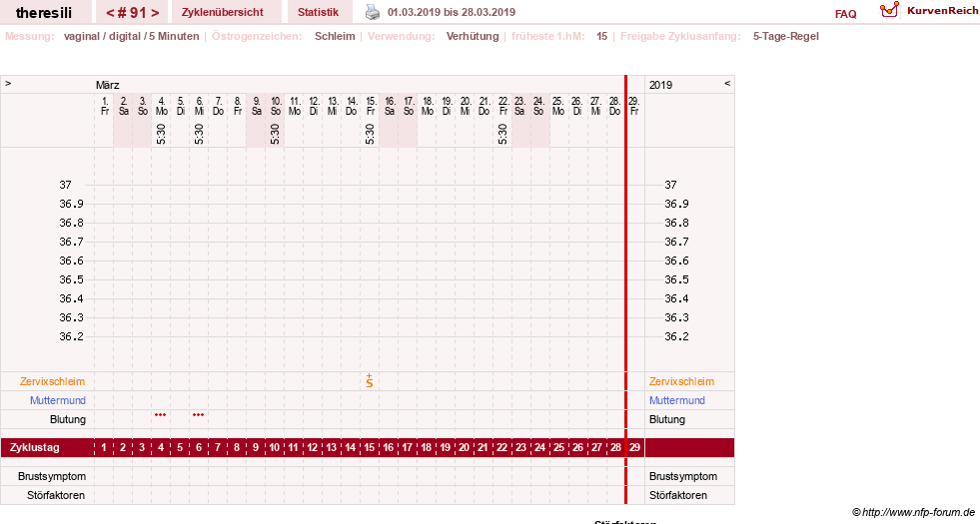The width and height of the screenshot is (980, 524).
Task: Open the Statistik tab
Action: (x=318, y=12)
